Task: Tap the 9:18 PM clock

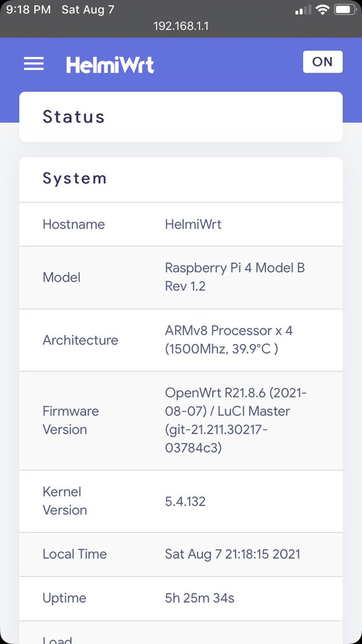Action: coord(28,10)
